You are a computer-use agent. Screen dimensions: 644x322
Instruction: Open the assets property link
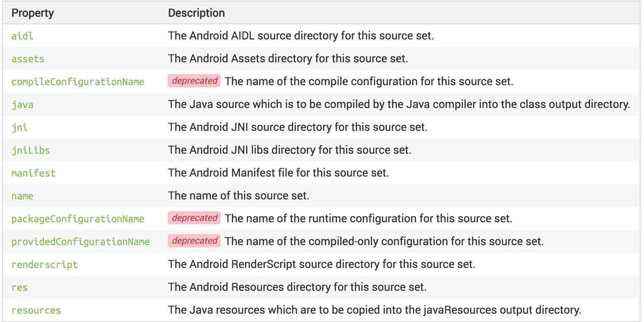[28, 59]
